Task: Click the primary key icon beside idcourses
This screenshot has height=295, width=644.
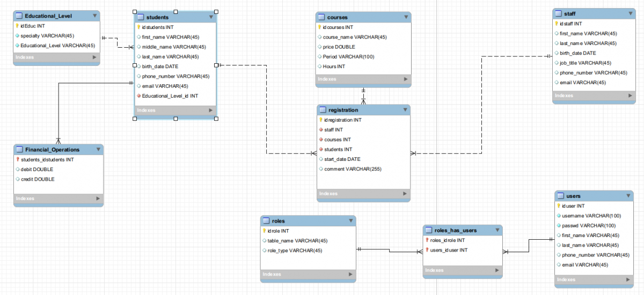Action: tap(319, 27)
